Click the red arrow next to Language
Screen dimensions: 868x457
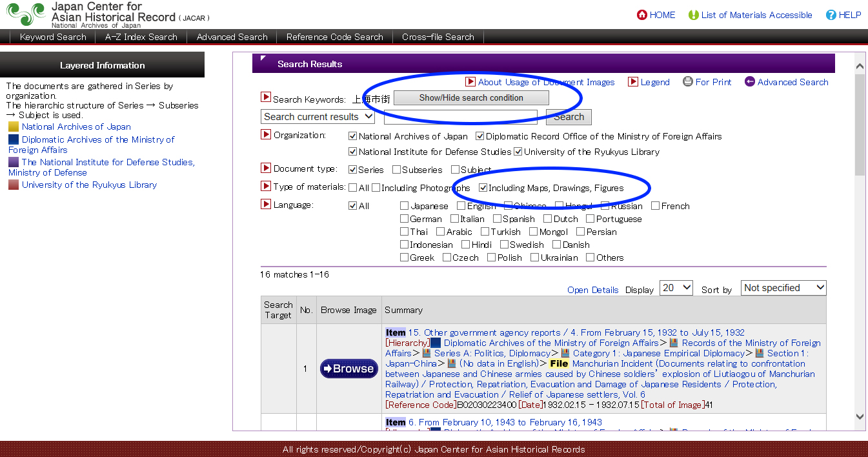266,204
